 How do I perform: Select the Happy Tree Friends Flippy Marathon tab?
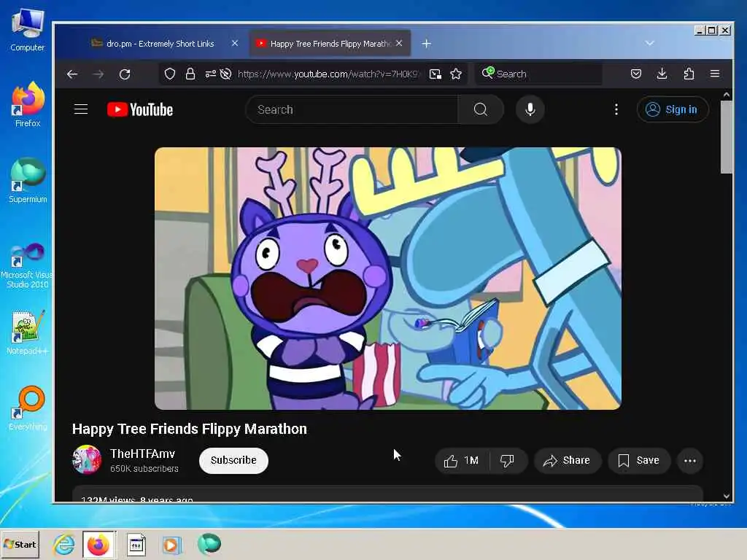[x=330, y=44]
